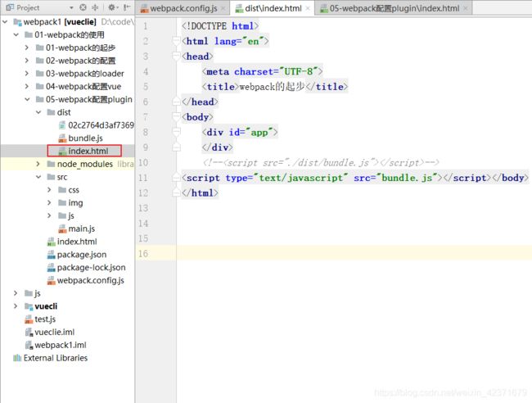The width and height of the screenshot is (532, 403).
Task: Click the scroll-from-source target icon in Project panel
Action: pyautogui.click(x=83, y=7)
